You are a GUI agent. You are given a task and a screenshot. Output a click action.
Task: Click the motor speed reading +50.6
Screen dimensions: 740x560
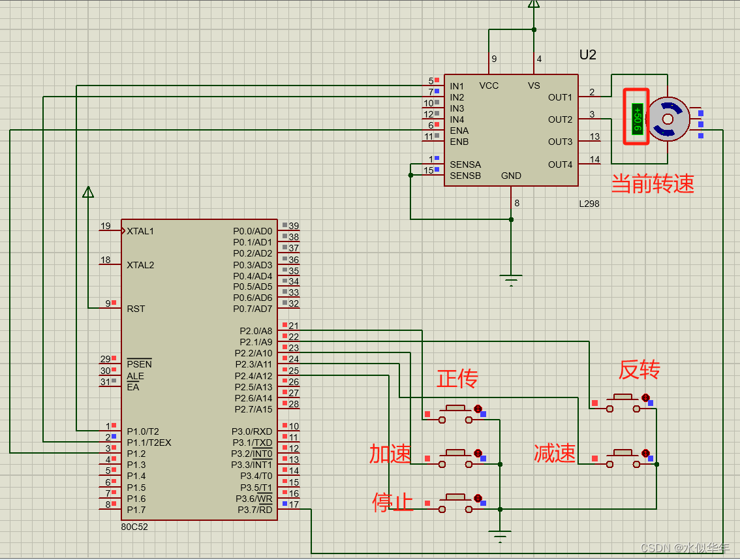click(x=637, y=119)
